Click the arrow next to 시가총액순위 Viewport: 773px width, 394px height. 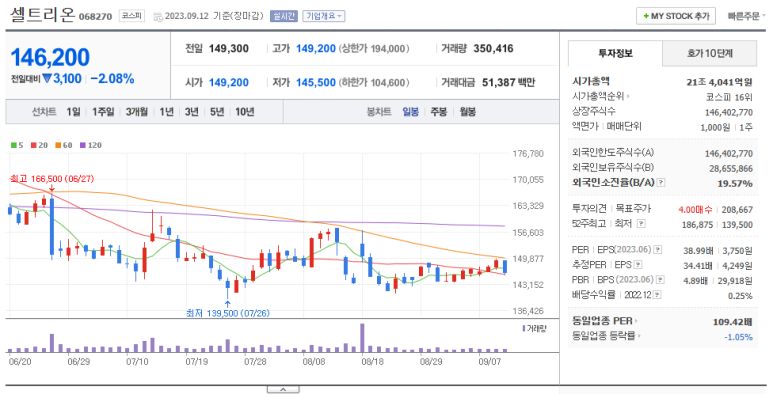628,96
